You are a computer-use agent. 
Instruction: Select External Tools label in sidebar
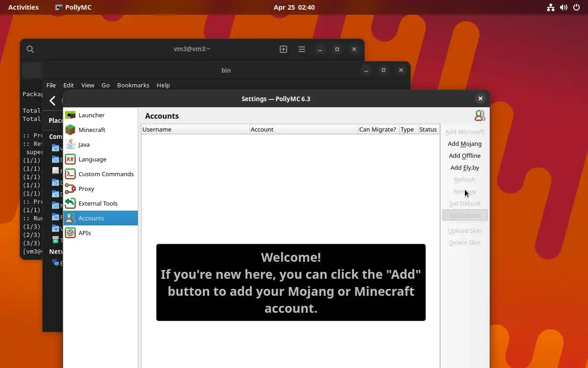(x=98, y=203)
